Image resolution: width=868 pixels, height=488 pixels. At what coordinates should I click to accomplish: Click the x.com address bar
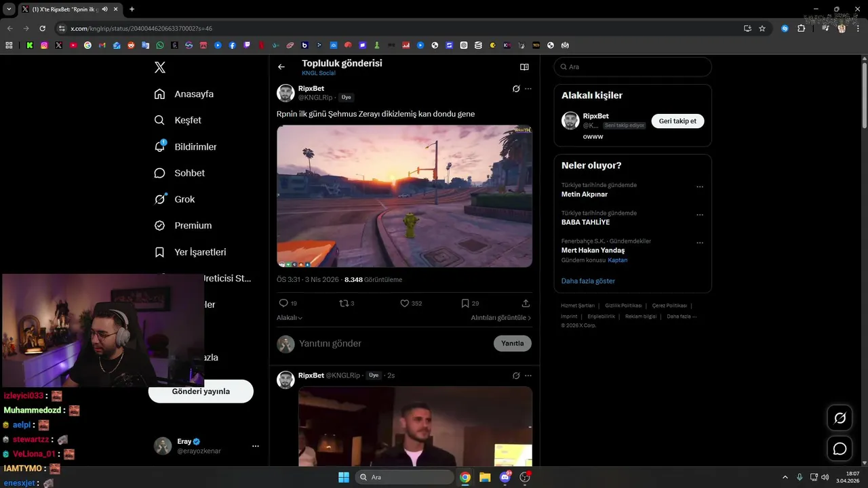400,28
